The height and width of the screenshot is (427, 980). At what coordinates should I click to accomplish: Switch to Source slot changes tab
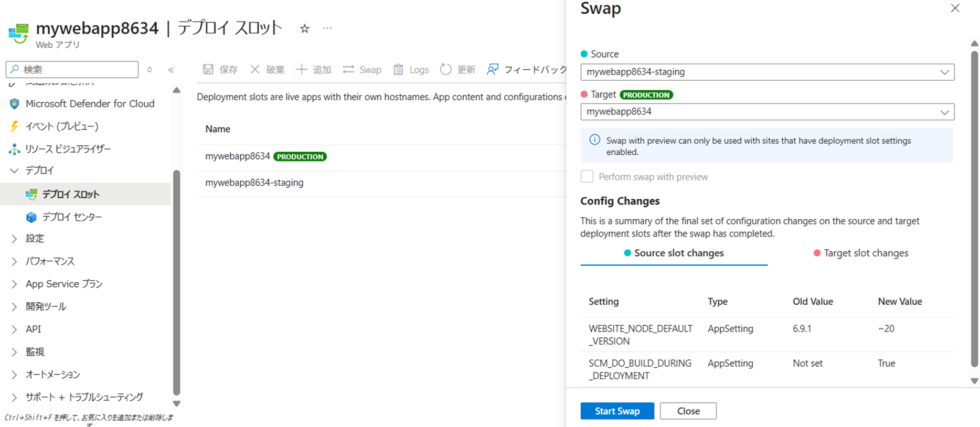(674, 253)
